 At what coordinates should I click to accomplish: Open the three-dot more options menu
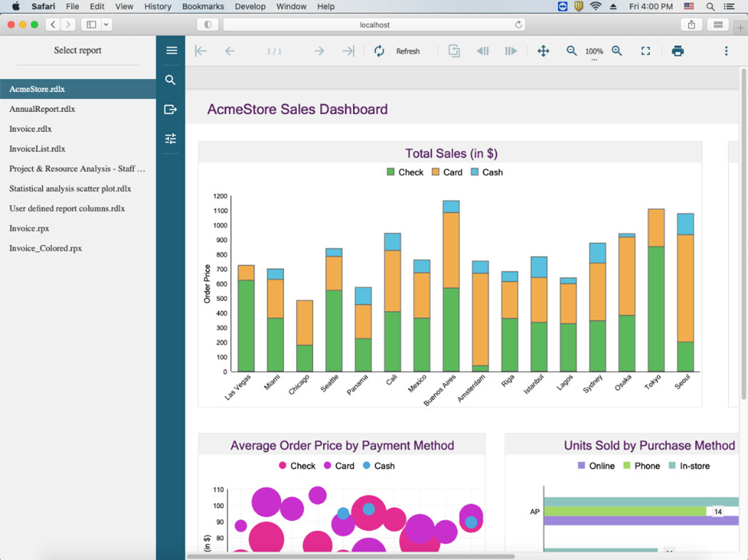coord(726,51)
